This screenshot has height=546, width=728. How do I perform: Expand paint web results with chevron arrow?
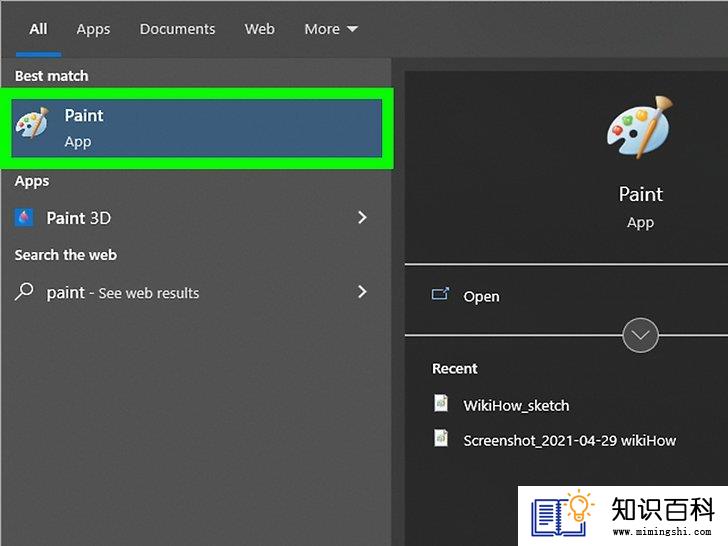pos(363,292)
